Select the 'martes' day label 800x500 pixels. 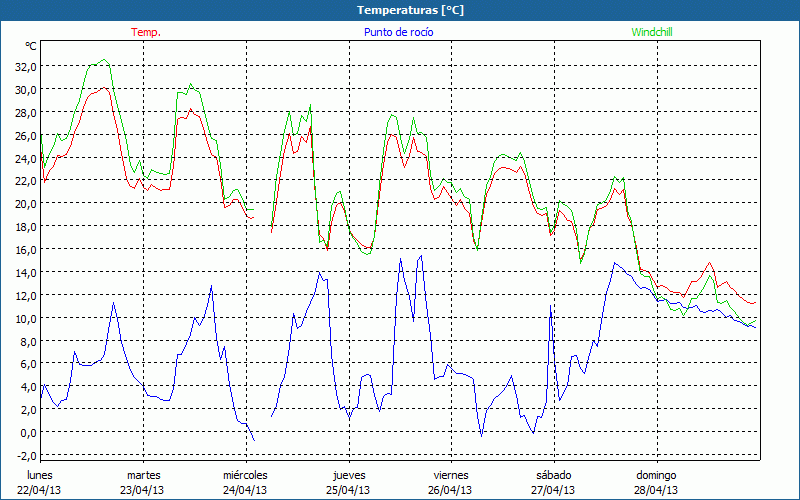[143, 475]
